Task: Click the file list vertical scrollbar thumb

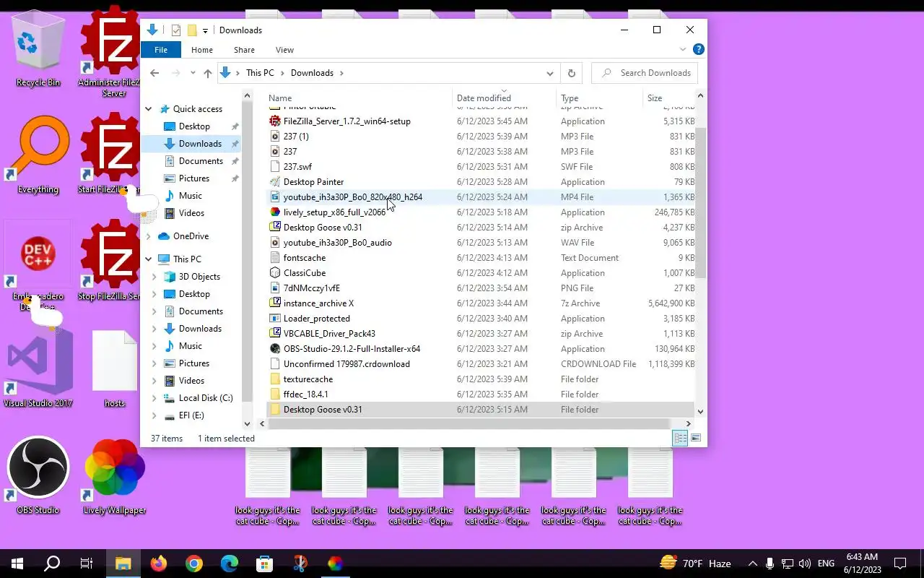Action: [x=700, y=202]
